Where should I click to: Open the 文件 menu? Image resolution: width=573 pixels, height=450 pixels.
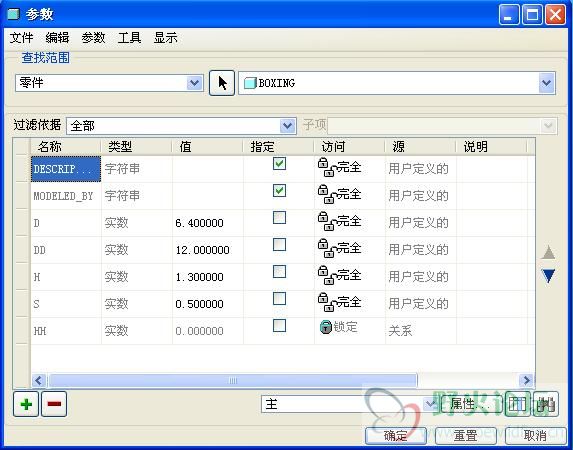(x=21, y=38)
